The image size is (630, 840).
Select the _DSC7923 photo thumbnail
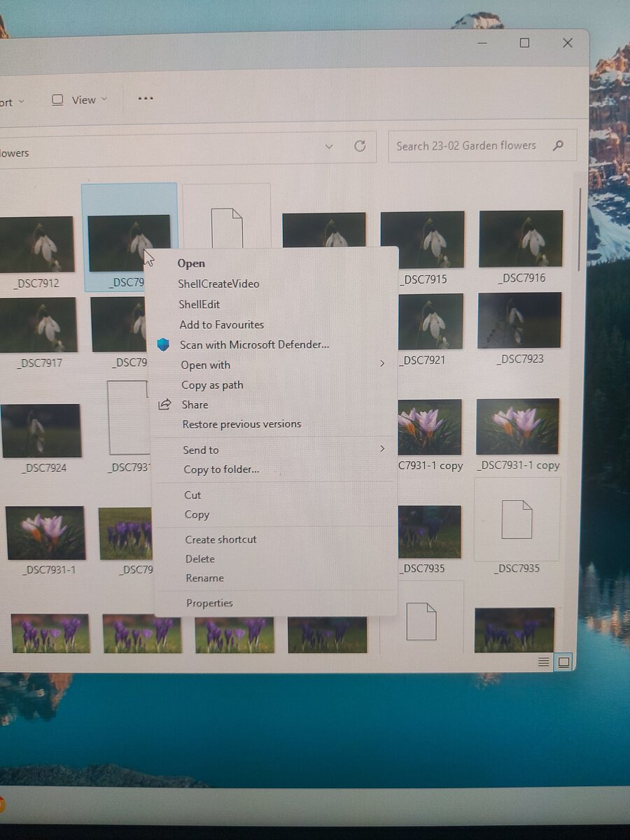(519, 321)
